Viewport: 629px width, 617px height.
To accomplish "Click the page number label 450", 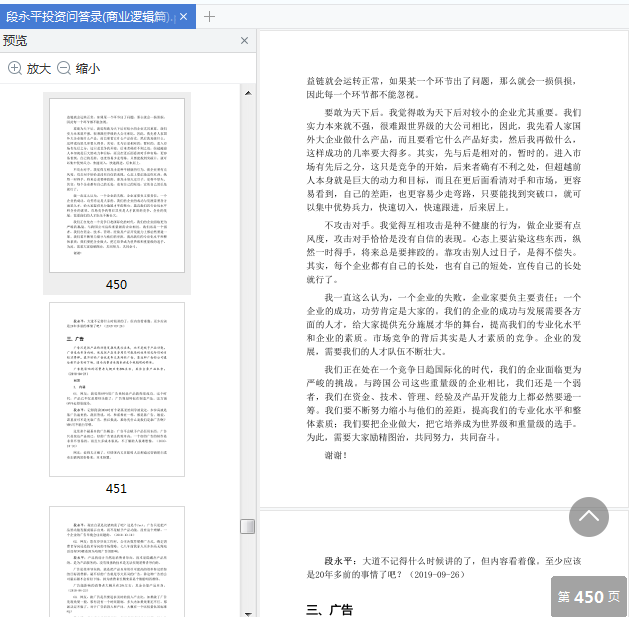I will (x=116, y=284).
